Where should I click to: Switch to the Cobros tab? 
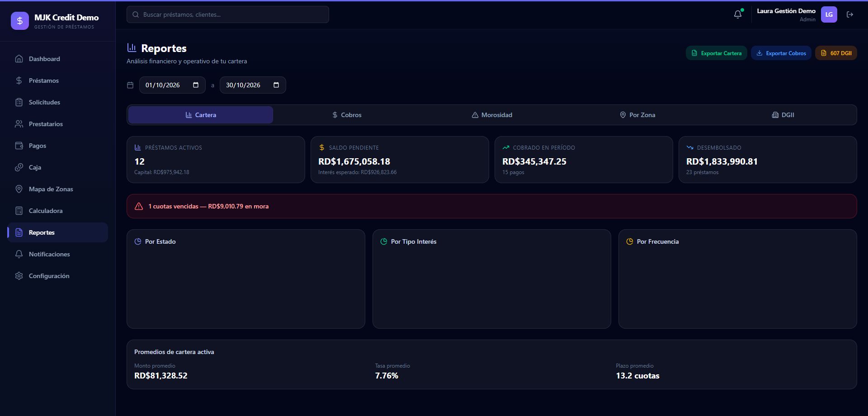pos(347,115)
